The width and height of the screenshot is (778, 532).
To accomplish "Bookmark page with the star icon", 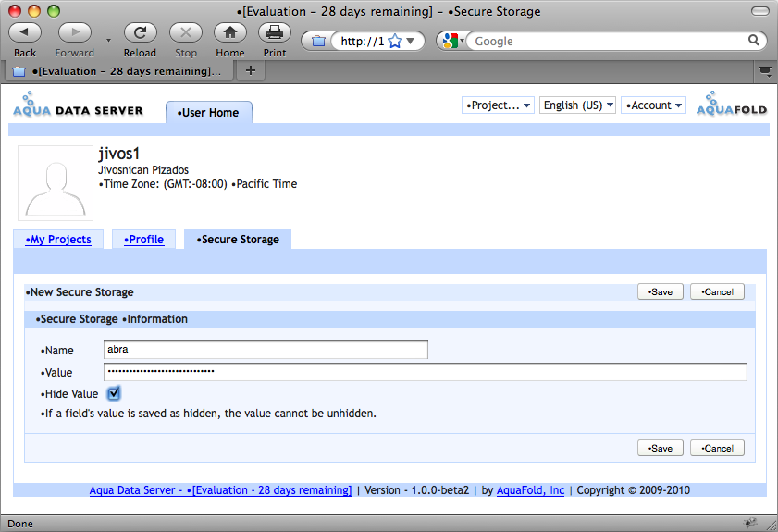I will pos(395,42).
